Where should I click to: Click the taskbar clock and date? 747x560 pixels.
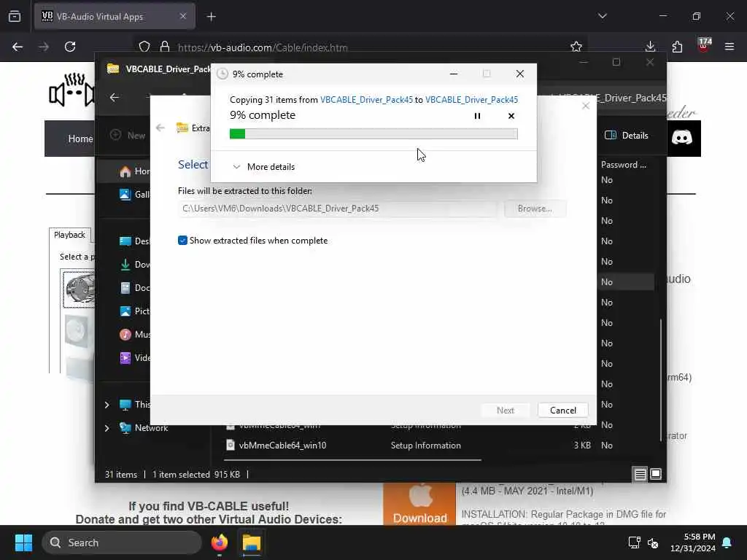[x=693, y=542]
